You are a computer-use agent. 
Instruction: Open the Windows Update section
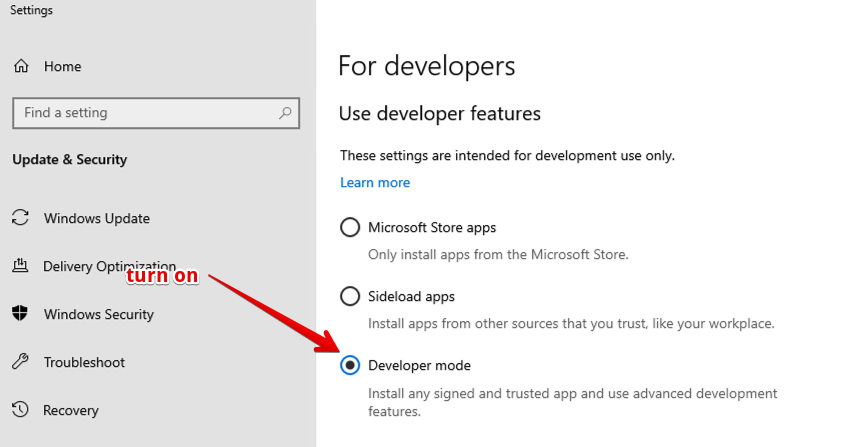pos(97,218)
